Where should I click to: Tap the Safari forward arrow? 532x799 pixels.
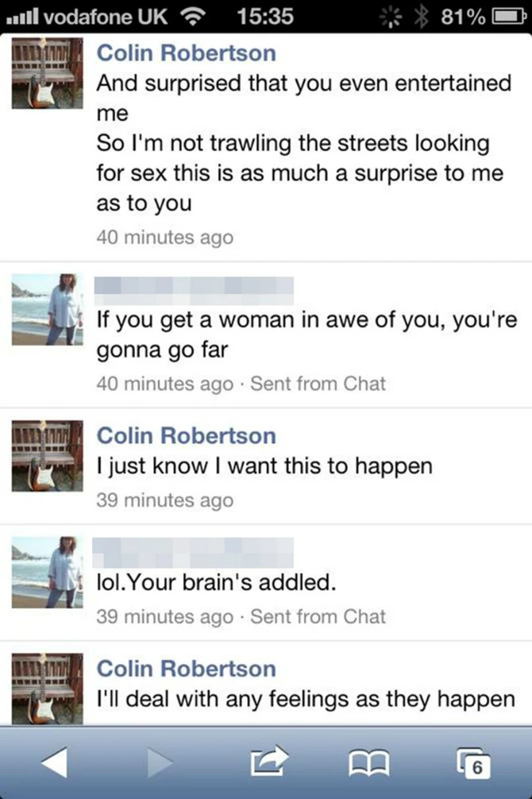[x=160, y=762]
